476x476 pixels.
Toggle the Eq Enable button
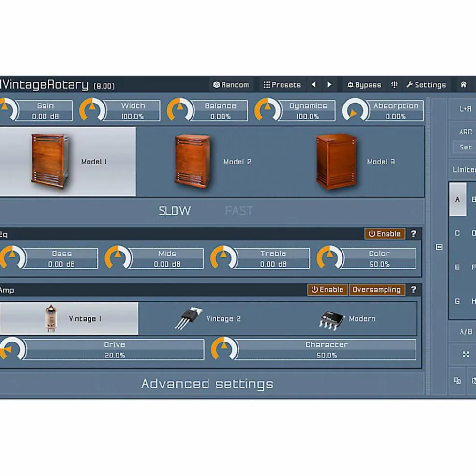(x=385, y=234)
